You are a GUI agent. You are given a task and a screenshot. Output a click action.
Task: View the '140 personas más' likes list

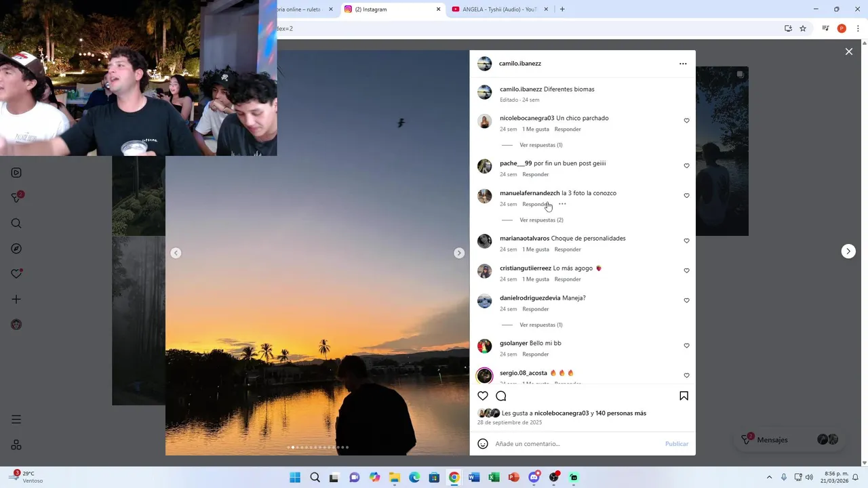pyautogui.click(x=620, y=413)
